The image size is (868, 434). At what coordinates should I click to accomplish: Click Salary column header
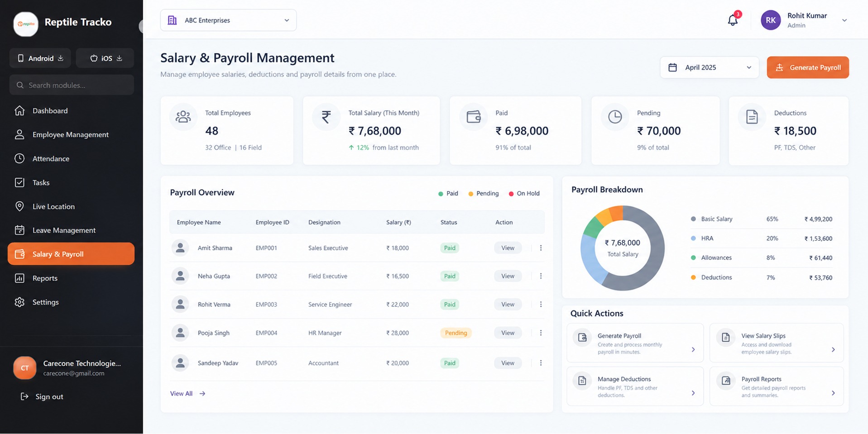398,222
